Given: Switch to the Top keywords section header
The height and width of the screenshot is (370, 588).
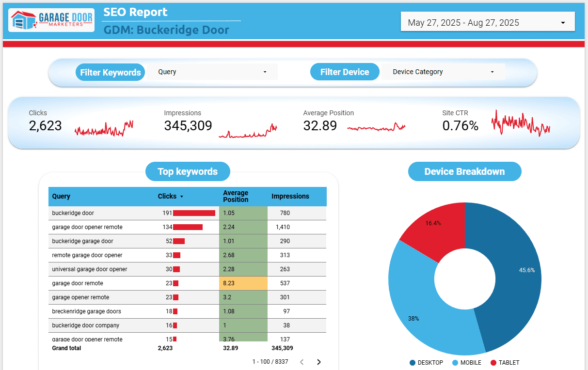Looking at the screenshot, I should point(188,171).
